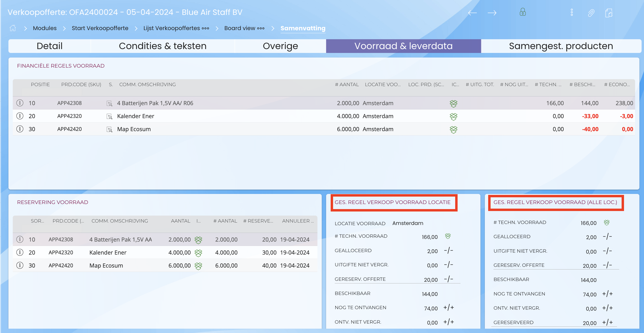Select product code APP42420 in financial table
The width and height of the screenshot is (644, 333).
point(70,129)
